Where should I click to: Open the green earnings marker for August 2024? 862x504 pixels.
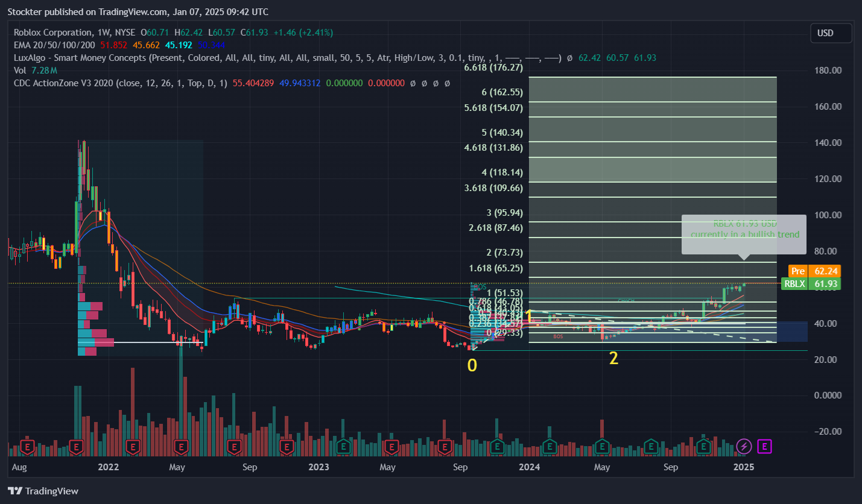(650, 447)
